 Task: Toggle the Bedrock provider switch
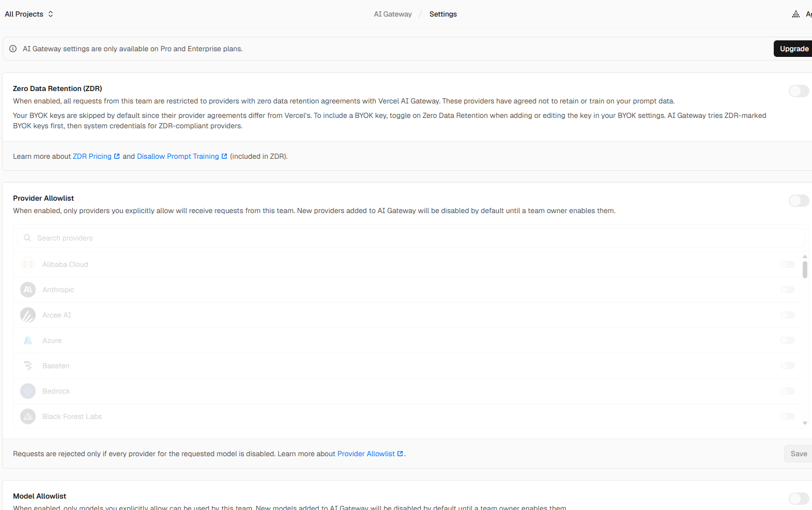(x=788, y=391)
